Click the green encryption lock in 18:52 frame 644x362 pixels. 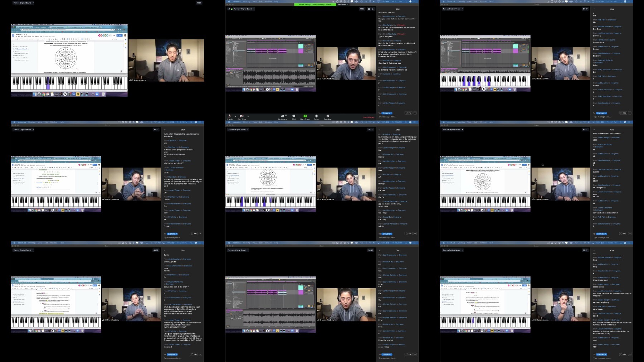(231, 9)
